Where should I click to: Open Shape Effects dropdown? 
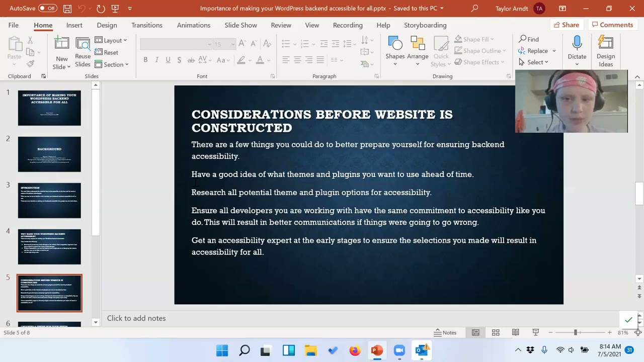tap(479, 62)
